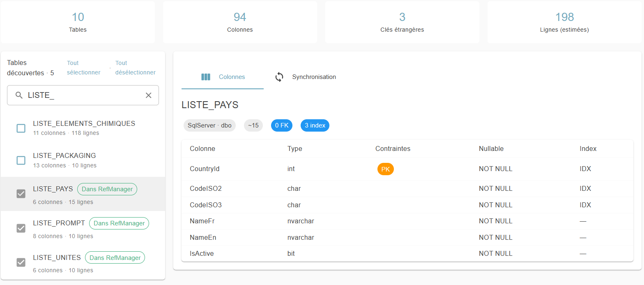Click the Colonnes tab columns icon
The image size is (644, 285).
click(206, 77)
